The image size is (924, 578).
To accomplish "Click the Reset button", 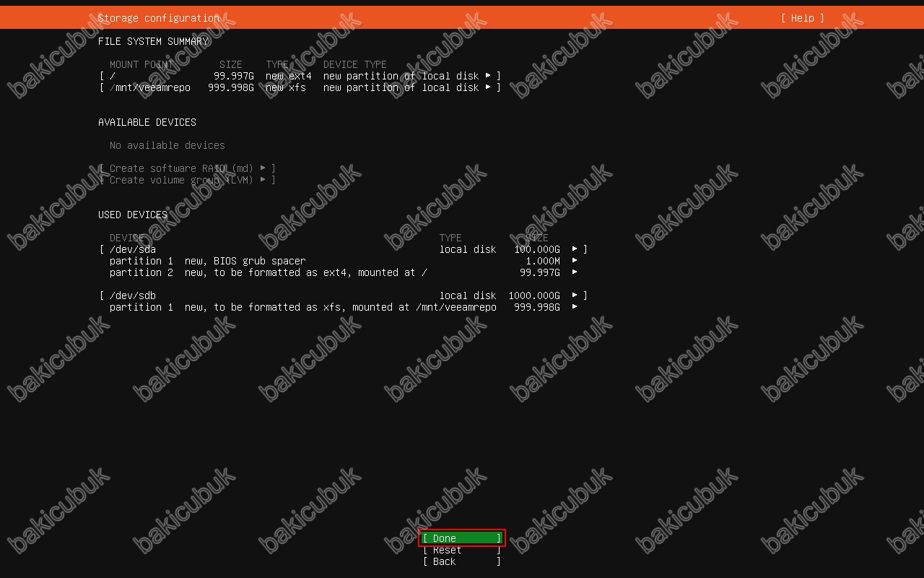I will click(461, 550).
